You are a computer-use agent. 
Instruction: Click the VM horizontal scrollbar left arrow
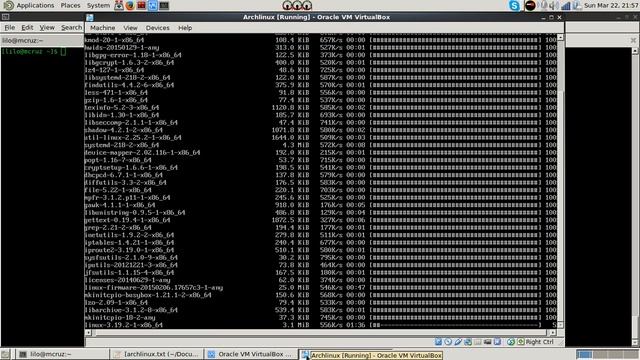point(88,333)
